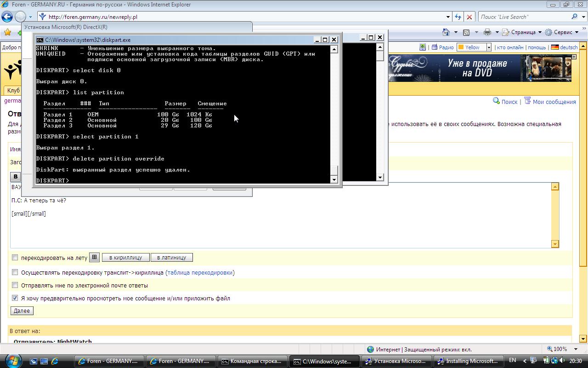Click the Internet Explorer quick launch icon
Image resolution: width=588 pixels, height=368 pixels.
tap(55, 361)
